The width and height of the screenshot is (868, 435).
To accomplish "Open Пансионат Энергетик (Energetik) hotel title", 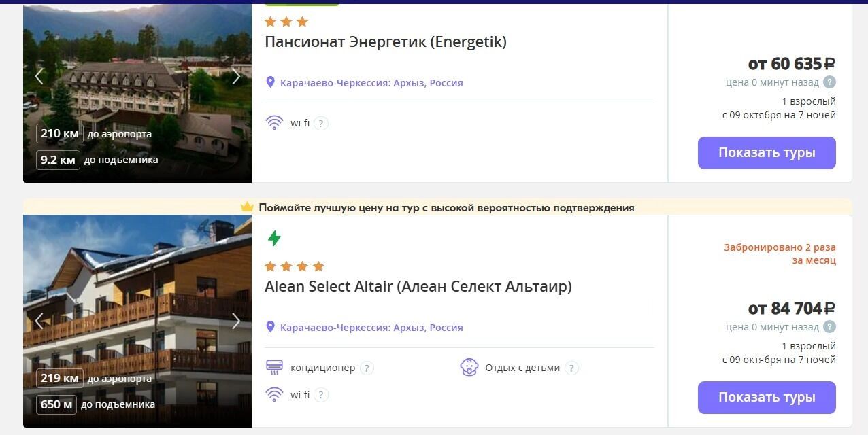I will point(385,42).
